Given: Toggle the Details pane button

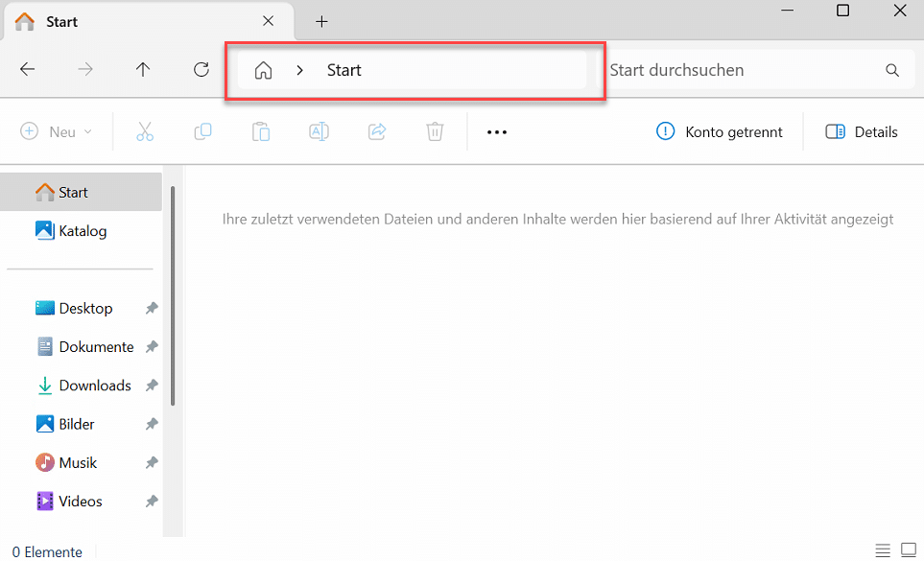Looking at the screenshot, I should point(862,132).
